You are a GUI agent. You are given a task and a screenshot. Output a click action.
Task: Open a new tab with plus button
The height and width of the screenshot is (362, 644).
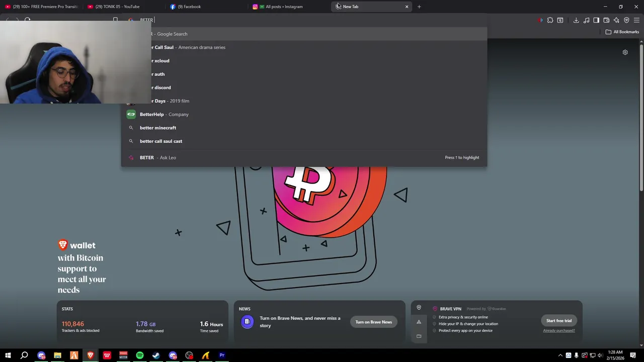(x=419, y=7)
